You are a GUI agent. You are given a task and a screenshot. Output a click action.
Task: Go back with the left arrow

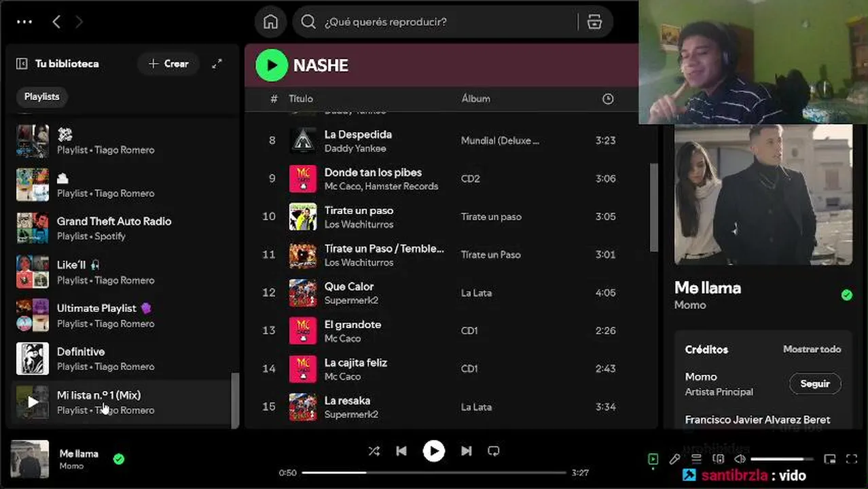(x=56, y=22)
